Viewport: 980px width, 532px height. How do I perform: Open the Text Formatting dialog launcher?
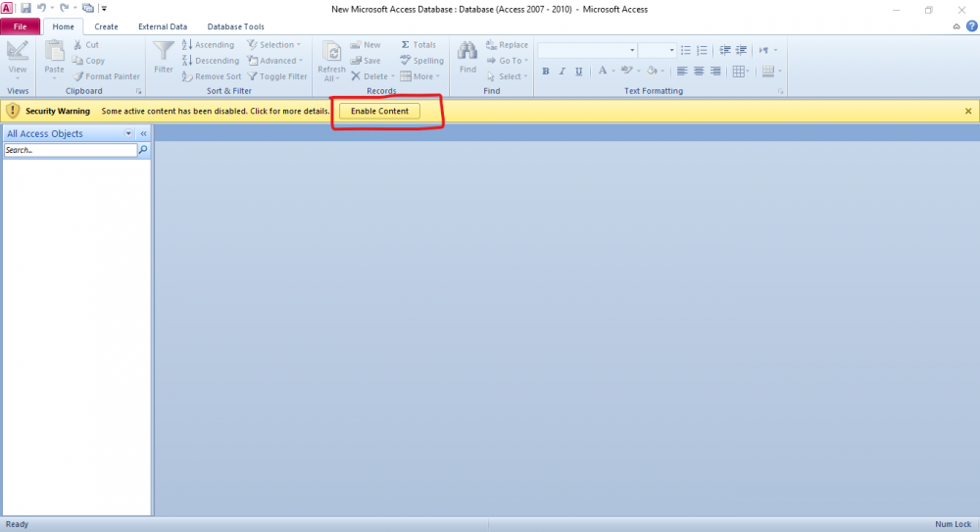(x=781, y=91)
